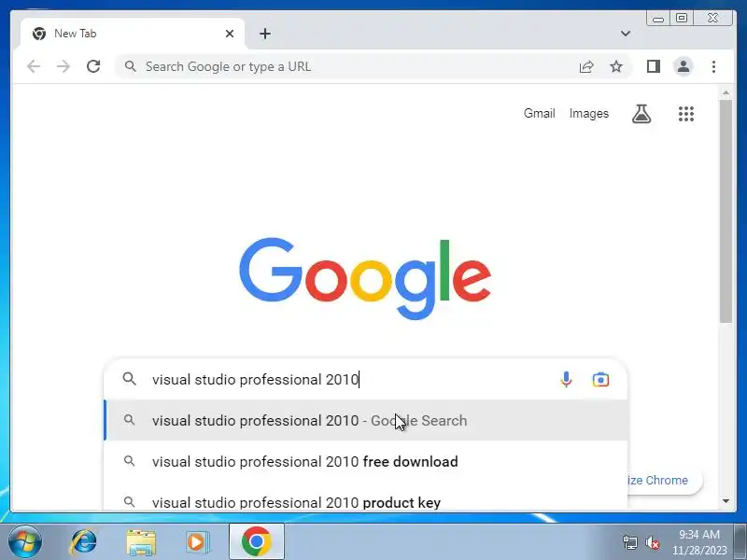The height and width of the screenshot is (560, 747).
Task: Open the Gmail link
Action: [540, 113]
